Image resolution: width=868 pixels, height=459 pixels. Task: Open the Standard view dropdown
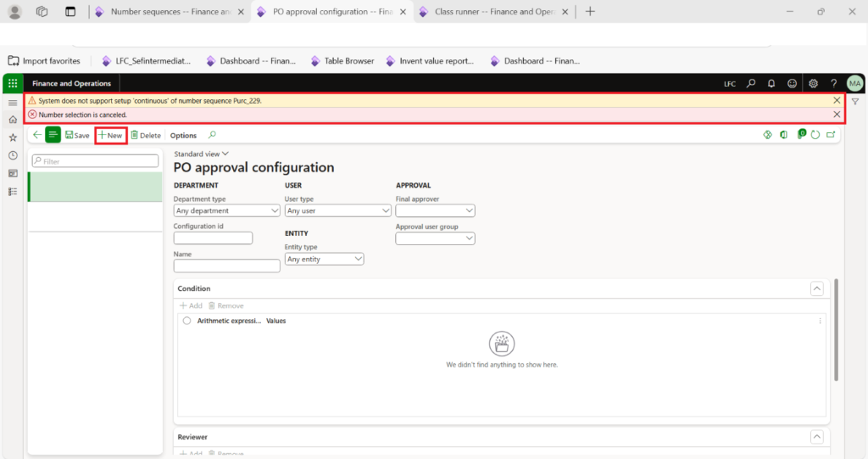pos(201,154)
